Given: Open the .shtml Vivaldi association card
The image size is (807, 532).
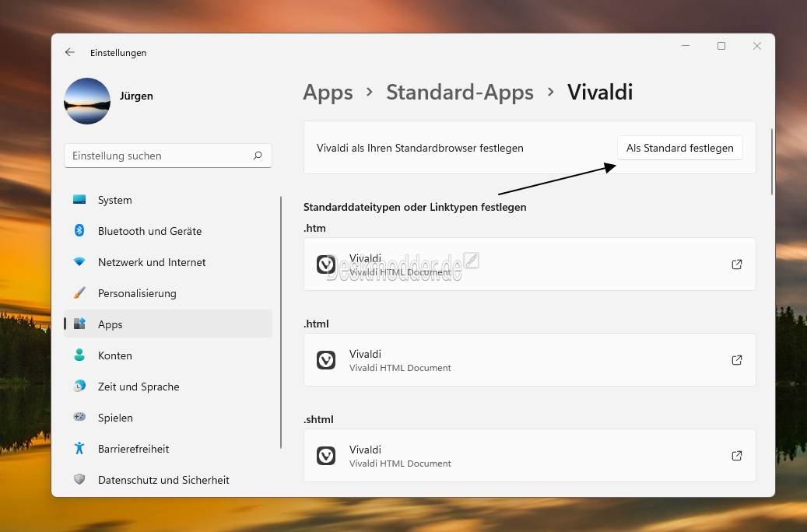Looking at the screenshot, I should 530,456.
